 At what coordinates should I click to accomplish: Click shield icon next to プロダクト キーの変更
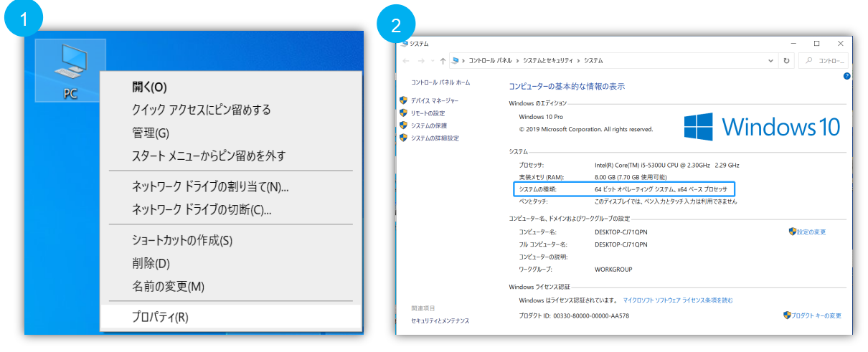(x=787, y=315)
